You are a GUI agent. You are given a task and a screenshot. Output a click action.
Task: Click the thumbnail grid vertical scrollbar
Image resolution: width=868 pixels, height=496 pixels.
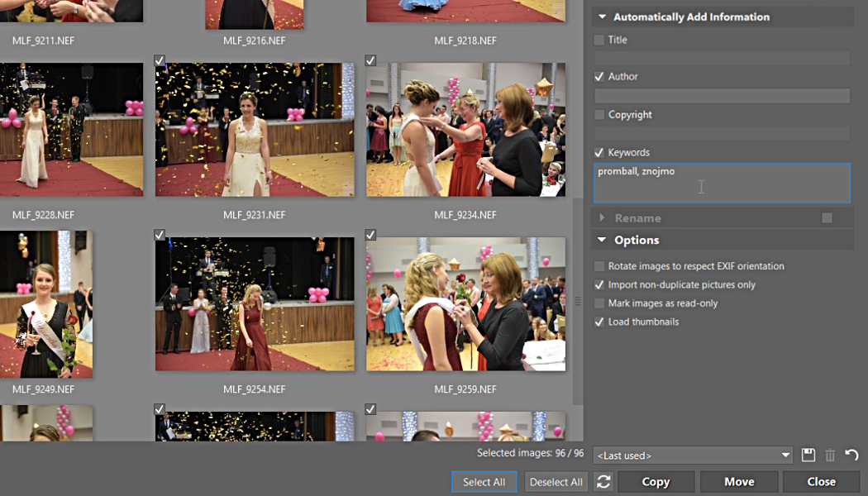tap(578, 301)
